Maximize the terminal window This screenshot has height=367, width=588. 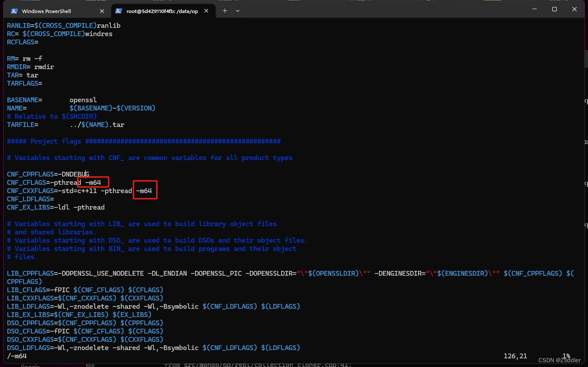point(555,9)
